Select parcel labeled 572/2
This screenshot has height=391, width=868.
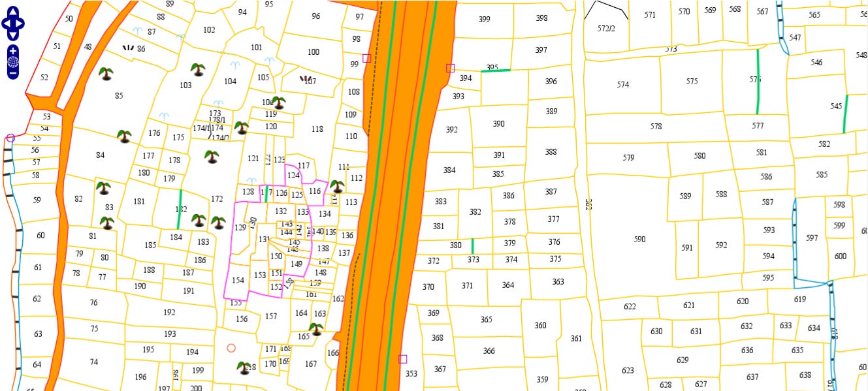607,29
